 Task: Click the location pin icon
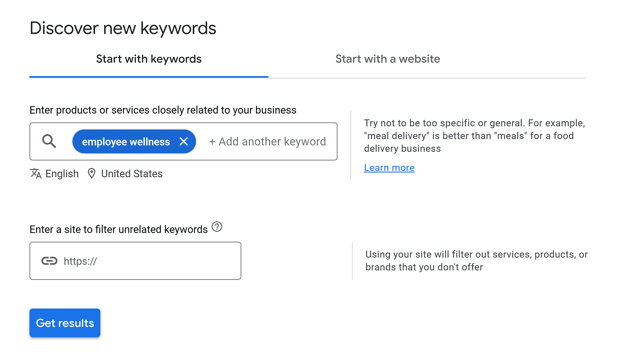point(92,174)
